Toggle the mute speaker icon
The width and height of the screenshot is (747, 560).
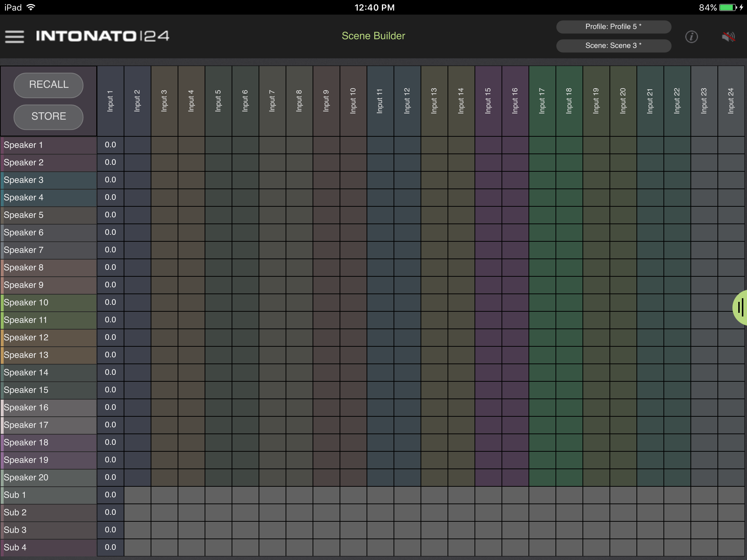click(728, 36)
